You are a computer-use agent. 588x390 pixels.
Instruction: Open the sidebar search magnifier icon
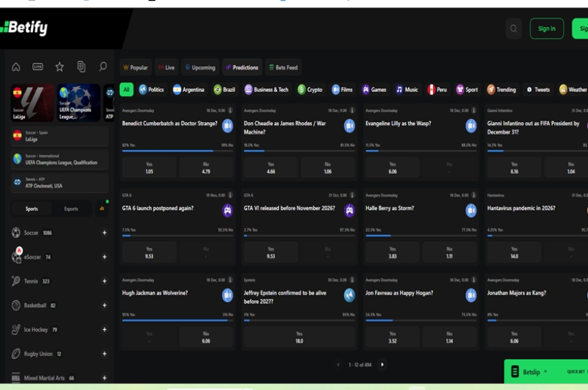[103, 67]
